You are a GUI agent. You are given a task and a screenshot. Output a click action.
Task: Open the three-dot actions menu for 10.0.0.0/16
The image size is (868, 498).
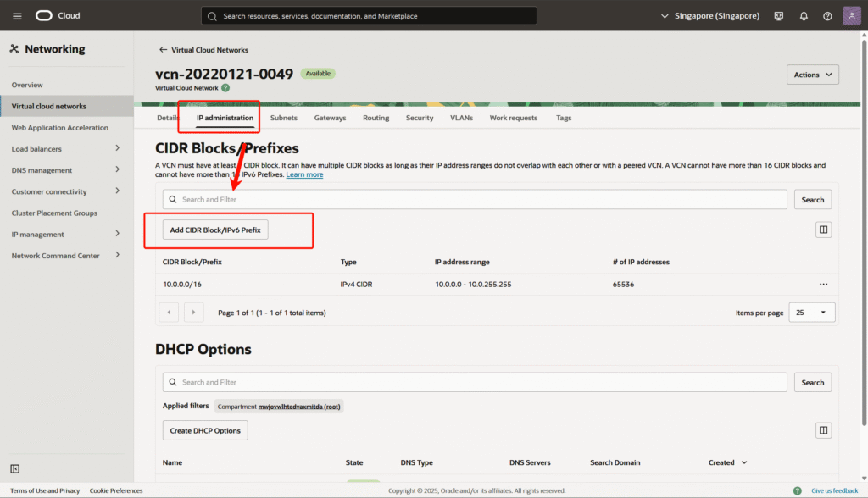(x=823, y=285)
